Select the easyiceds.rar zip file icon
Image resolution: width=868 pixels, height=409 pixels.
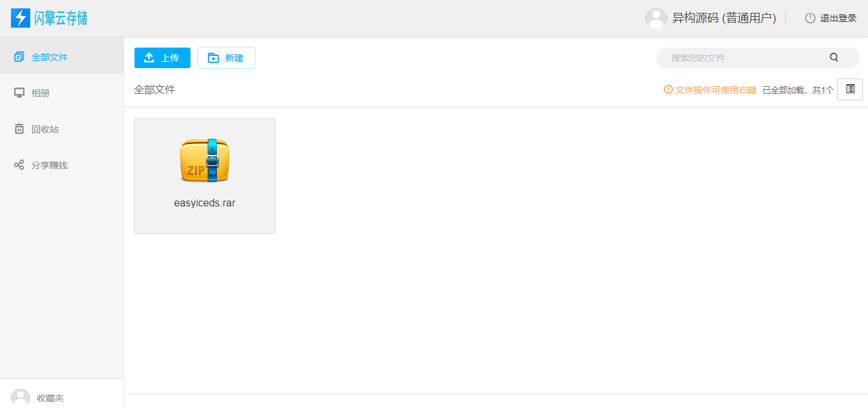tap(205, 161)
